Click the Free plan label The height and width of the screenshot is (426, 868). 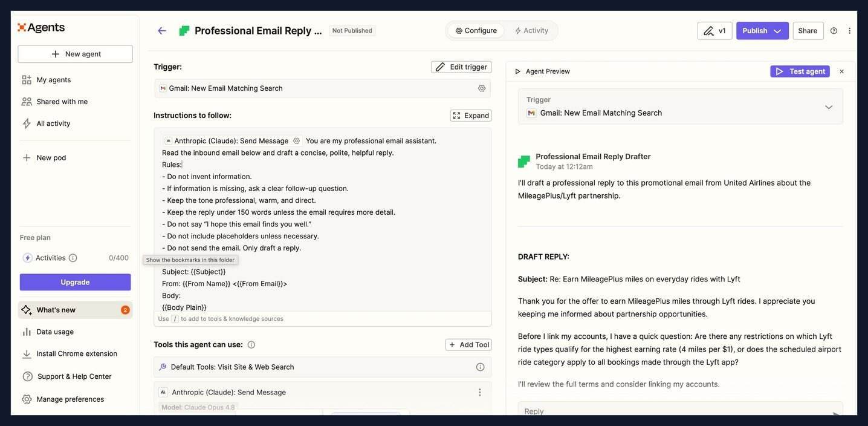click(35, 238)
